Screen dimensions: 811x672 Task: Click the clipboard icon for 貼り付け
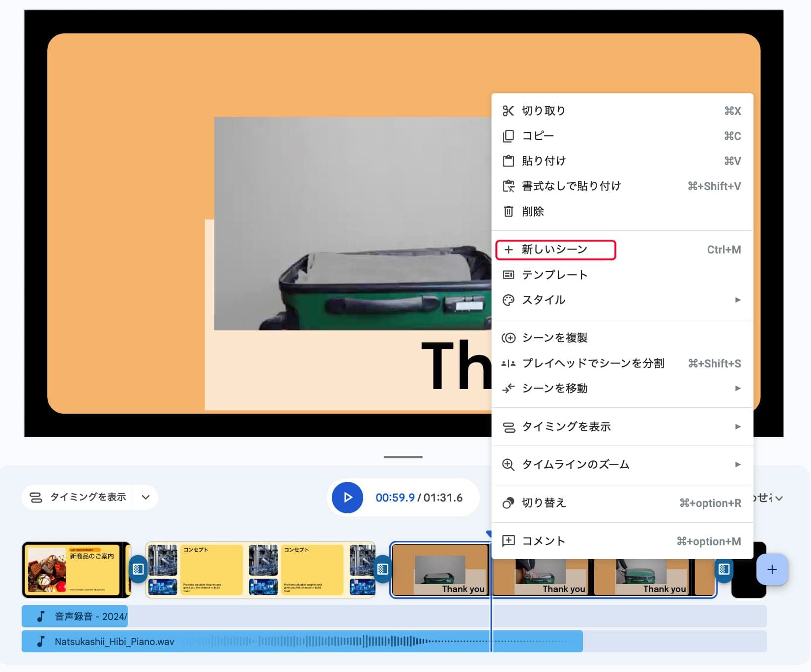tap(508, 161)
